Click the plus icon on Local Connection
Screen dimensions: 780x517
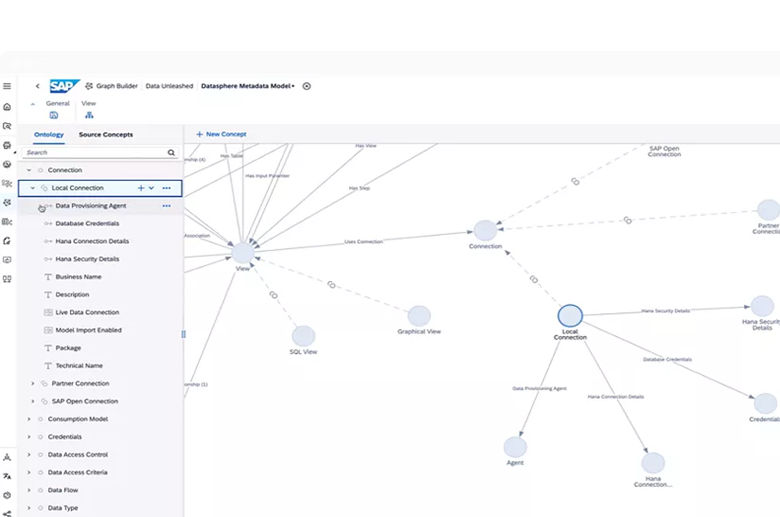click(141, 188)
